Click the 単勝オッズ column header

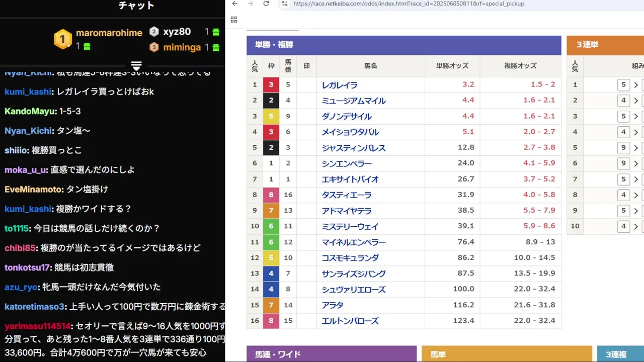452,66
